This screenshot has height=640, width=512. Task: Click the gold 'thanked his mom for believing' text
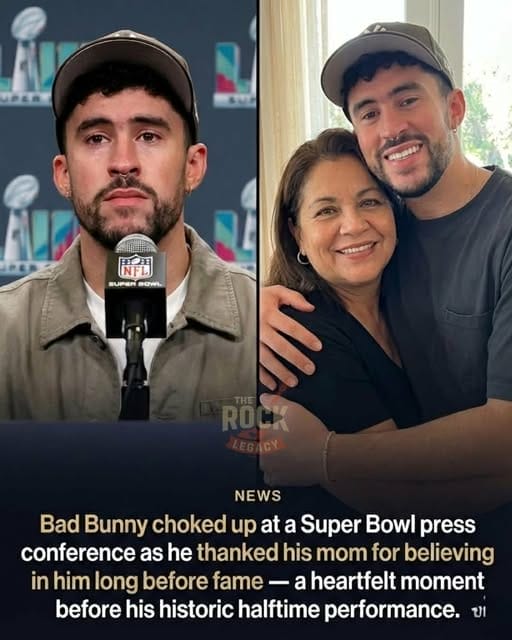click(345, 553)
